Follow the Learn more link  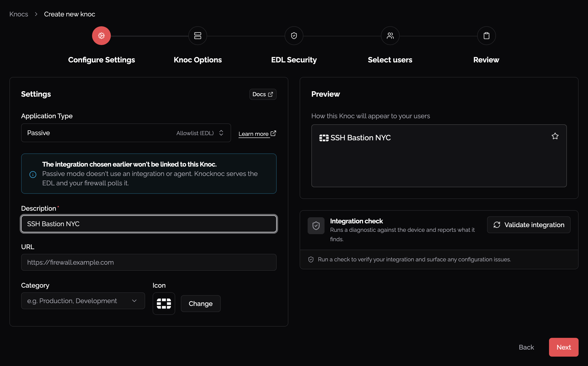pos(257,134)
